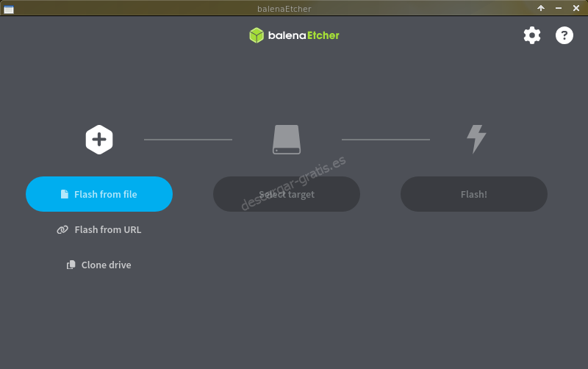Click the drive target icon

click(x=287, y=140)
